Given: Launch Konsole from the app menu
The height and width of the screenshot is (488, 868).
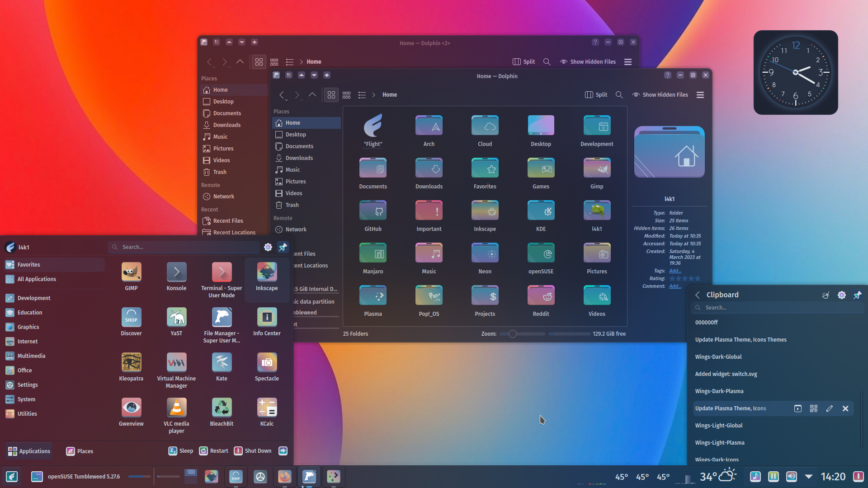Looking at the screenshot, I should point(176,277).
